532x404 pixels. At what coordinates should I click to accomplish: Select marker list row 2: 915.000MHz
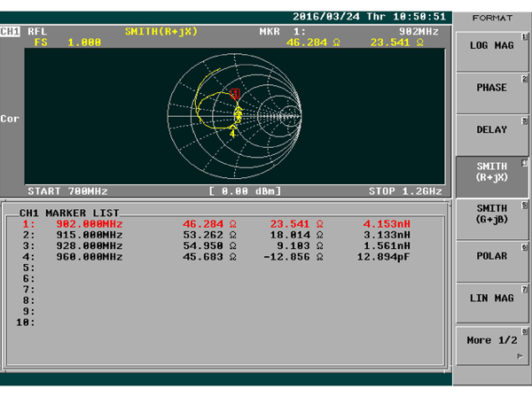click(216, 235)
